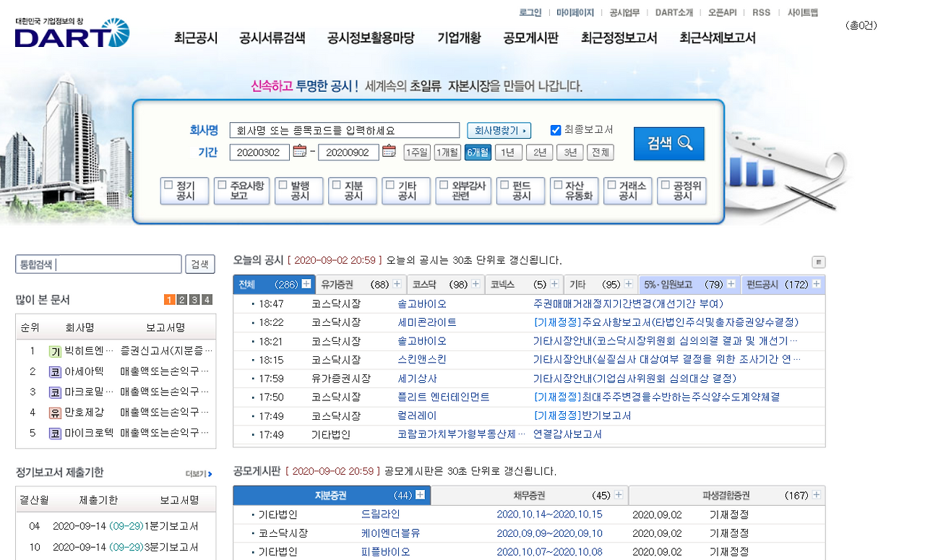The width and height of the screenshot is (925, 560).
Task: Switch to the 채무증권 tab
Action: (x=530, y=496)
